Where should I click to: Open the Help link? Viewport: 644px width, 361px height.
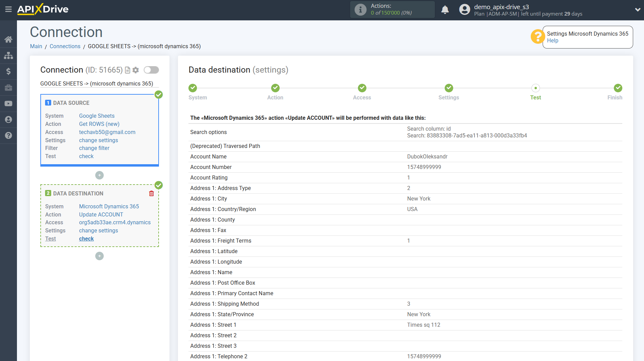(x=552, y=40)
